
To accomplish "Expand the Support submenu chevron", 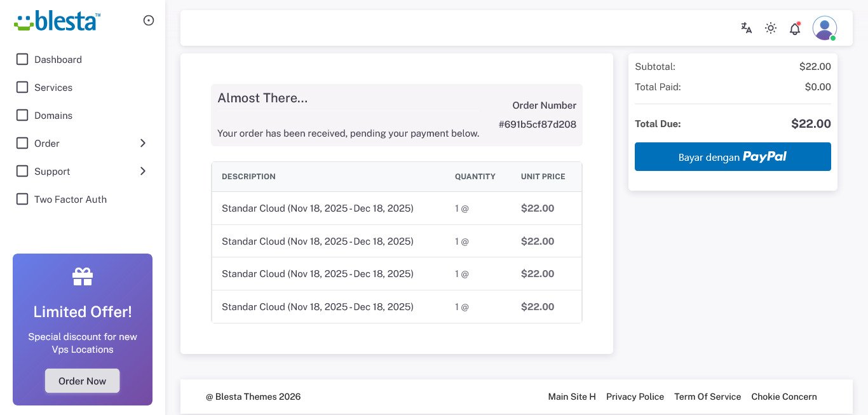I will click(143, 171).
